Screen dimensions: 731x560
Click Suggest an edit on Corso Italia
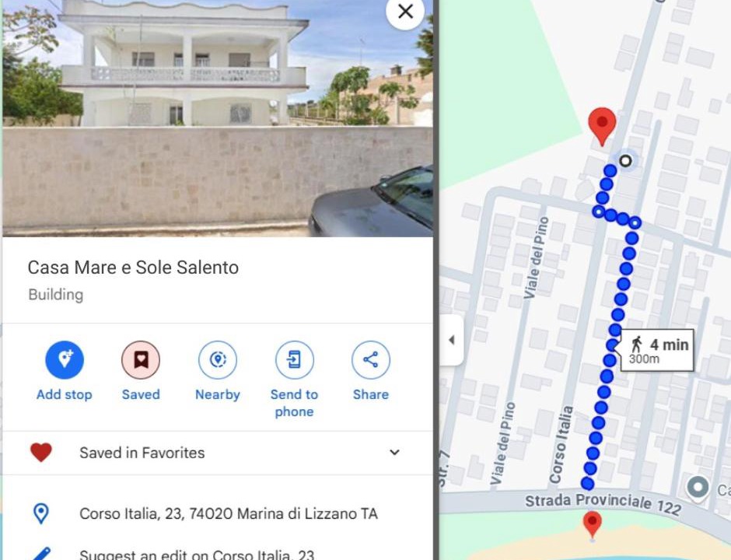point(197,555)
